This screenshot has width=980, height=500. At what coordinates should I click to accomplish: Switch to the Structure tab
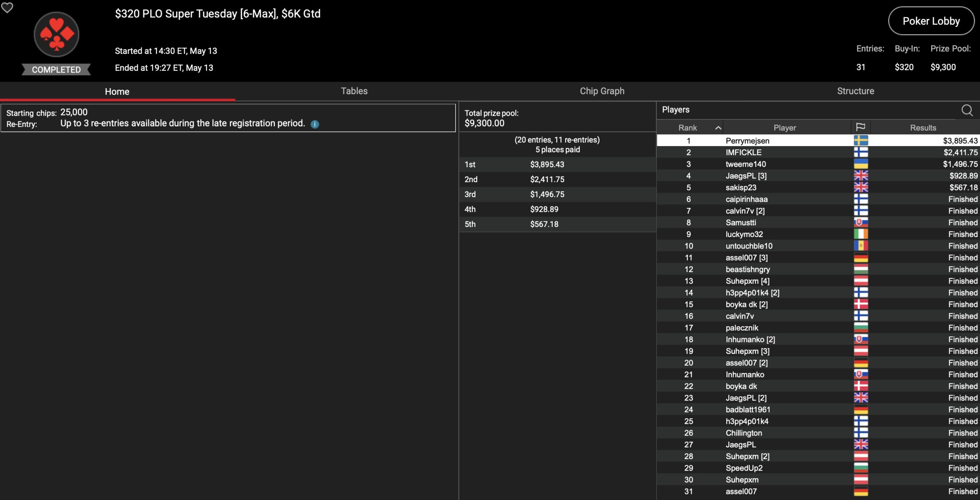point(855,91)
